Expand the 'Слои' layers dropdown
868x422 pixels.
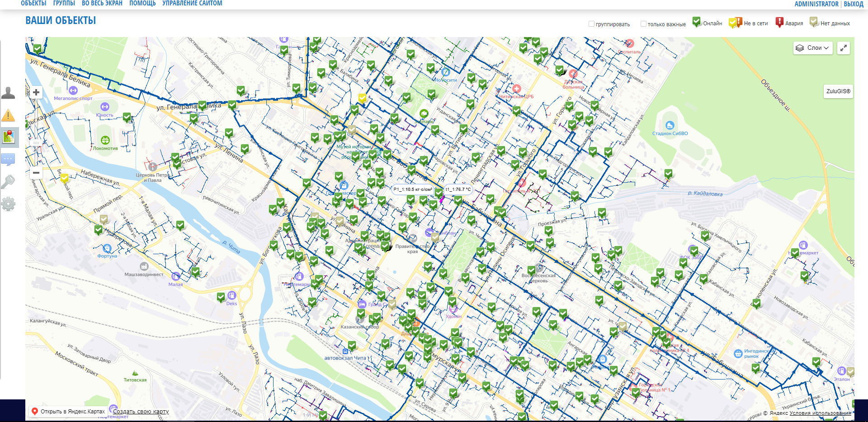[813, 48]
